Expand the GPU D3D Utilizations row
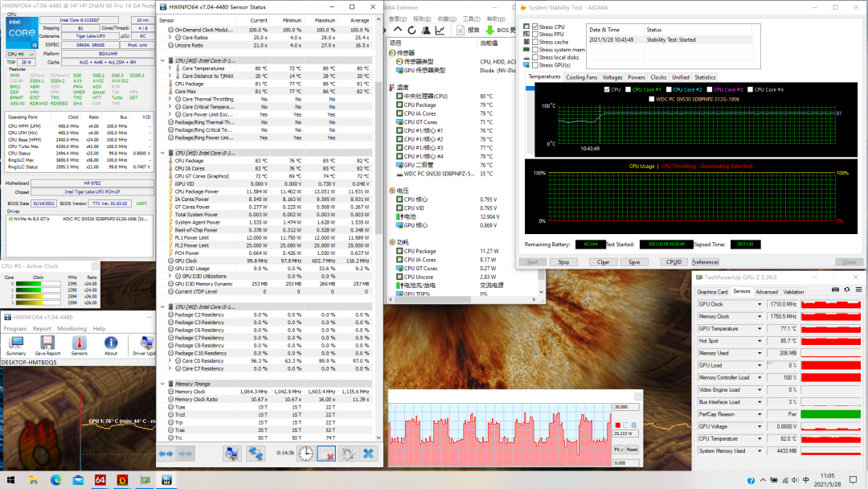This screenshot has width=868, height=489. pos(170,277)
